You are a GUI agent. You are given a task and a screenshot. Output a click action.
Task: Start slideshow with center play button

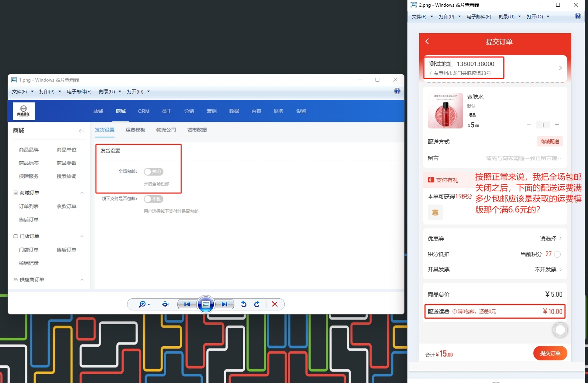[x=206, y=305]
